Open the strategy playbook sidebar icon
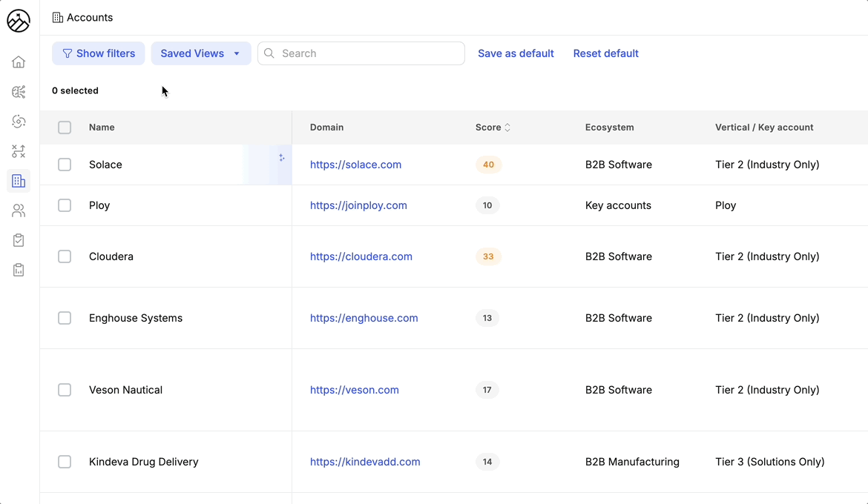 (19, 151)
